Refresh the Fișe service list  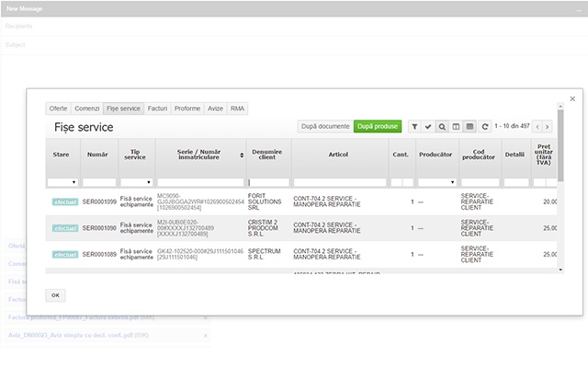click(484, 127)
